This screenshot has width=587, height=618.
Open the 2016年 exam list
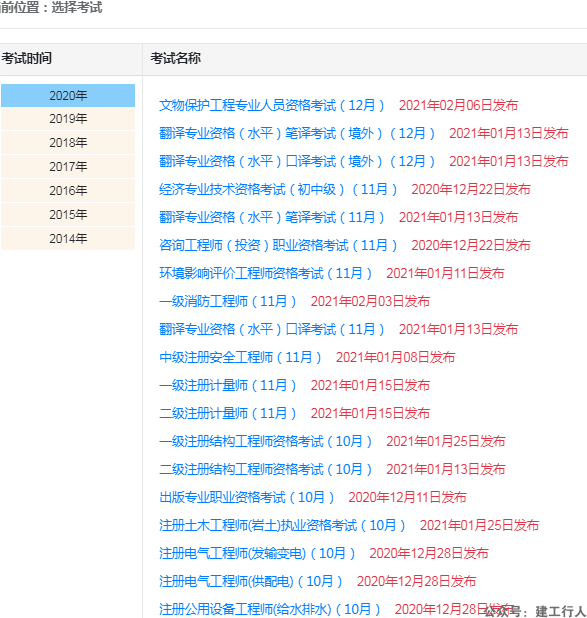68,191
